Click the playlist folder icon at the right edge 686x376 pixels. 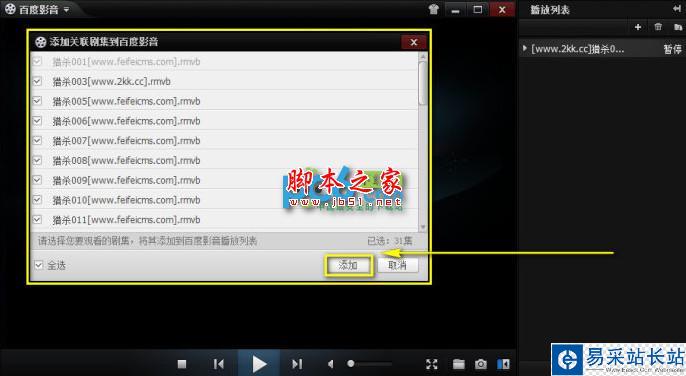(678, 27)
